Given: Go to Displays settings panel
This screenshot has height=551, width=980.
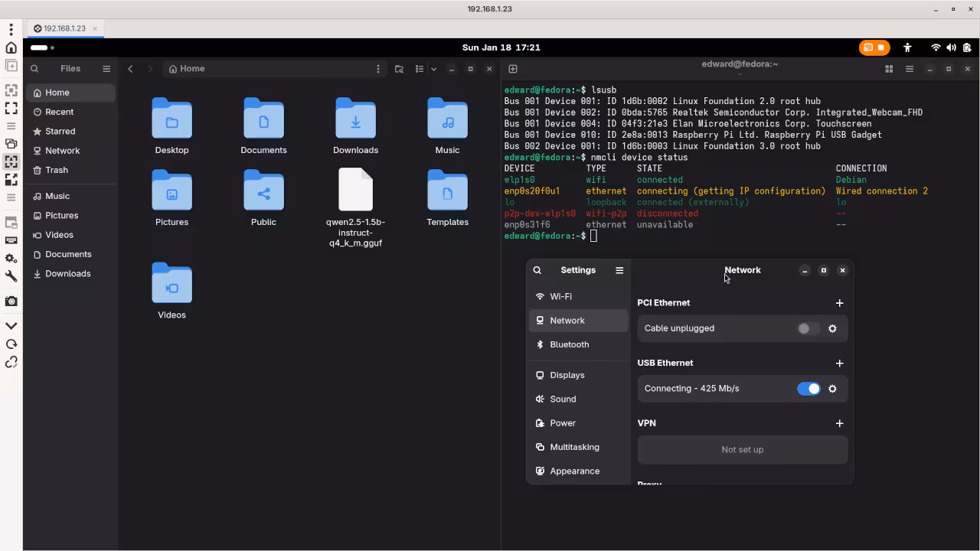Looking at the screenshot, I should coord(567,375).
